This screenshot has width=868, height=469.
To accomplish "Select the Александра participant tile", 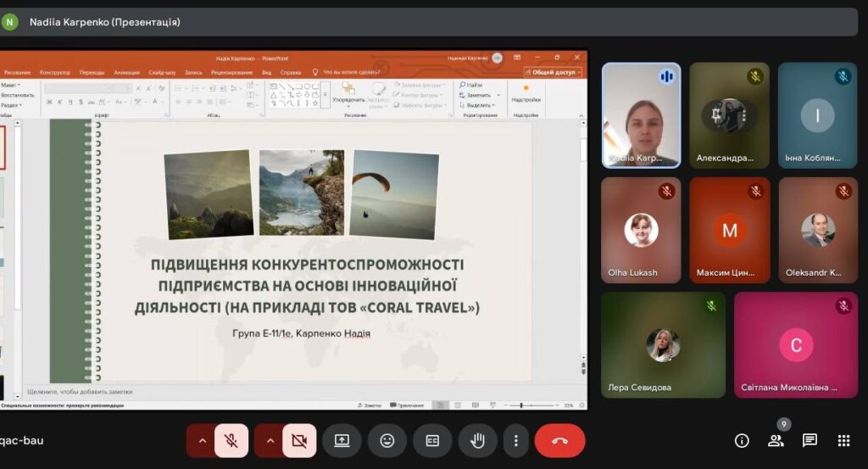I will coord(730,115).
